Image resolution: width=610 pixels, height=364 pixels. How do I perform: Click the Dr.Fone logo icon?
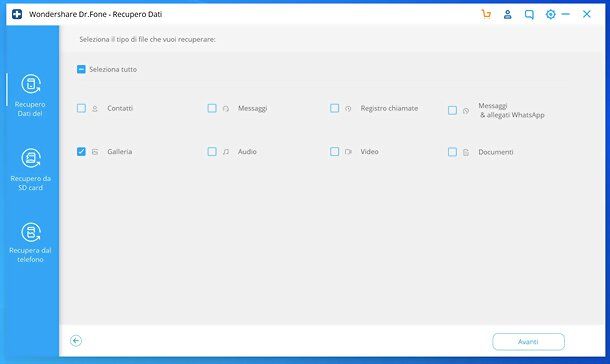click(x=17, y=14)
